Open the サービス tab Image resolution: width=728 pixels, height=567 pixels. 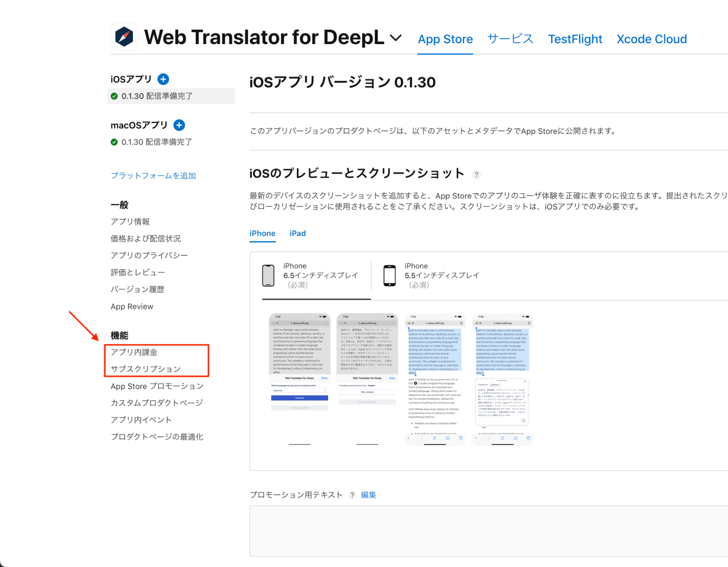pyautogui.click(x=510, y=39)
